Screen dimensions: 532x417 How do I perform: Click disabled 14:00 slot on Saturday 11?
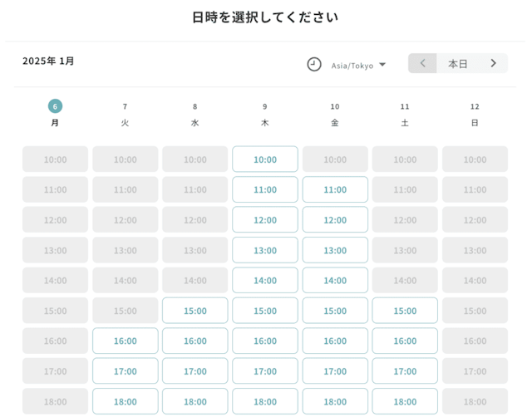point(405,281)
